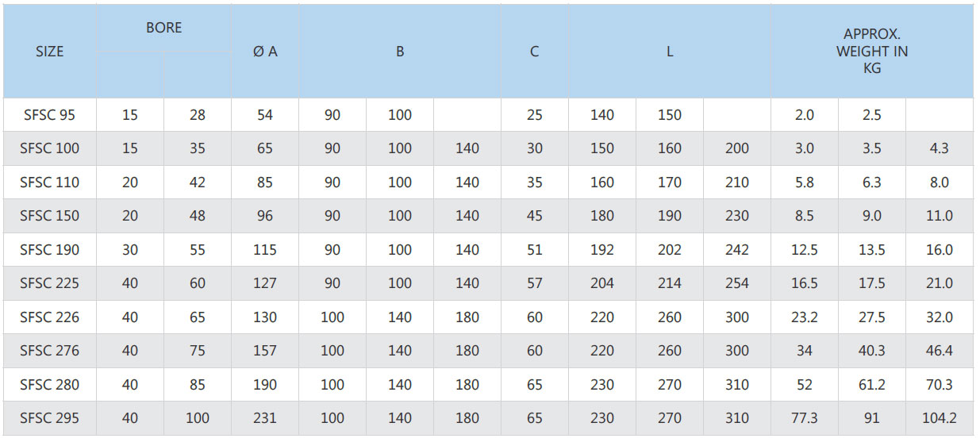Image resolution: width=980 pixels, height=442 pixels.
Task: Select the BORE column header
Action: tap(164, 28)
